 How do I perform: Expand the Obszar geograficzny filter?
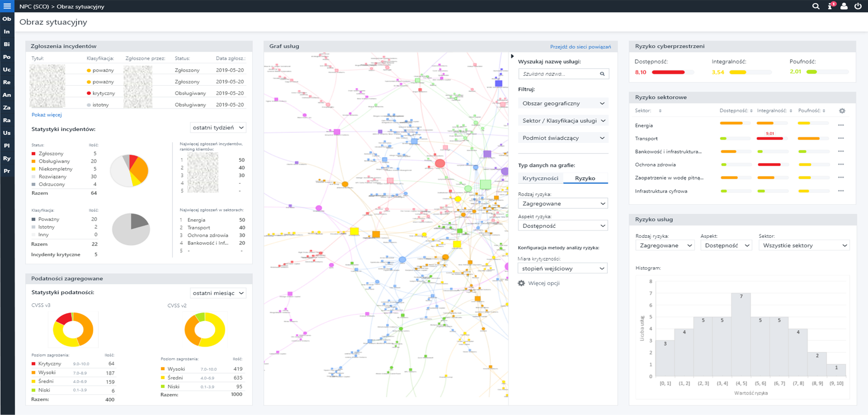coord(563,104)
